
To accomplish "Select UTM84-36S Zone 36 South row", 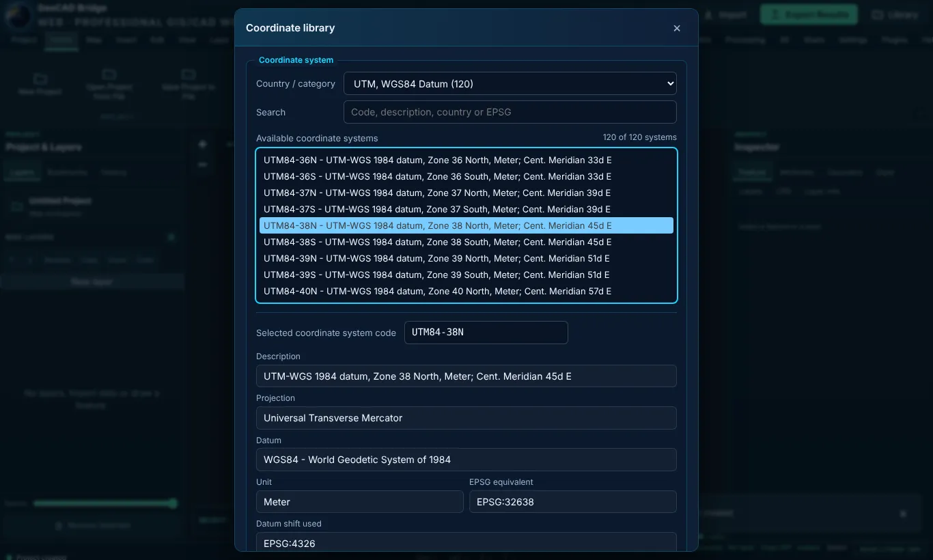I will point(466,176).
